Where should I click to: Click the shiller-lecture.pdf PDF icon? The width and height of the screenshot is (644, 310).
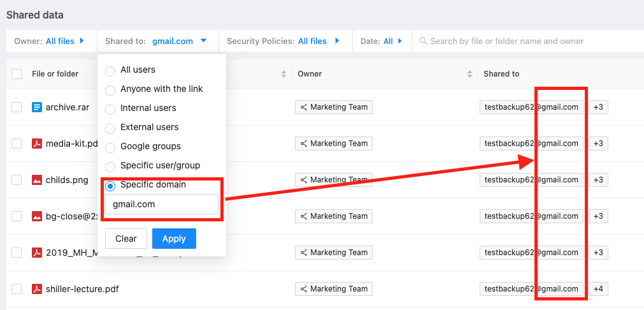click(37, 289)
